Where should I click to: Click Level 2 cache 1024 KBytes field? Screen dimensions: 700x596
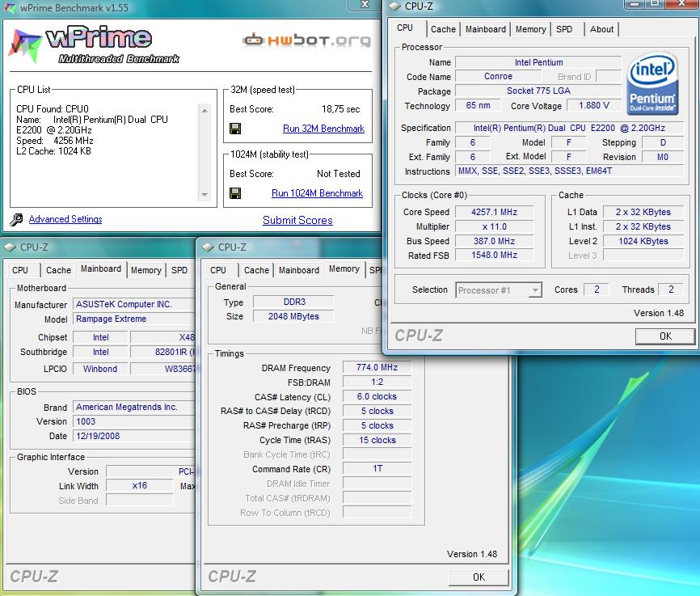643,241
